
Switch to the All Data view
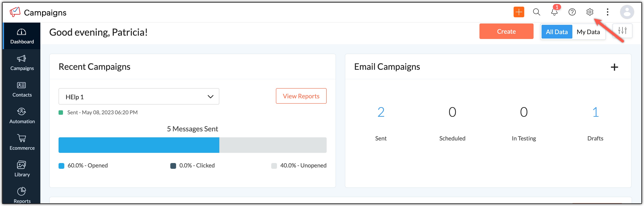pyautogui.click(x=556, y=32)
